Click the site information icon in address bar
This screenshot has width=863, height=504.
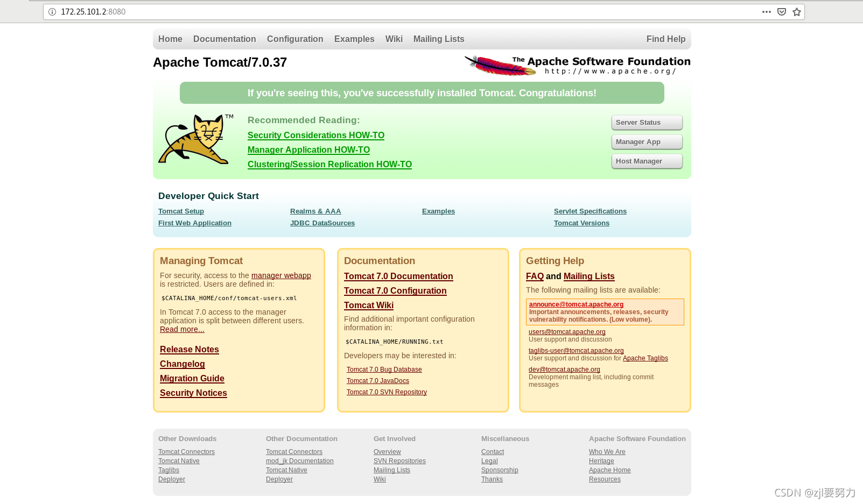[x=52, y=12]
